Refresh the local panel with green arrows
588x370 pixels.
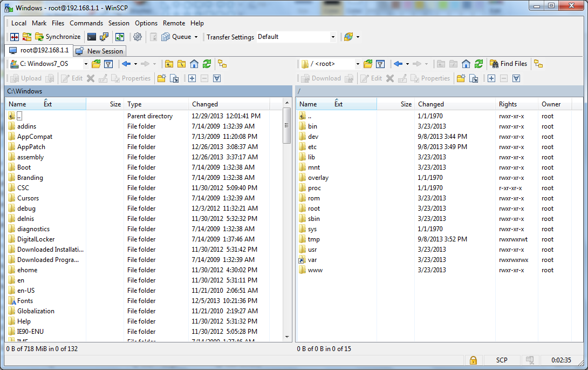point(207,64)
